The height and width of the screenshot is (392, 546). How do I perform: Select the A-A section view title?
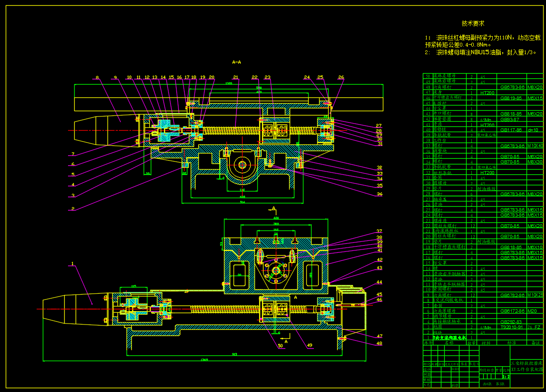pyautogui.click(x=236, y=62)
